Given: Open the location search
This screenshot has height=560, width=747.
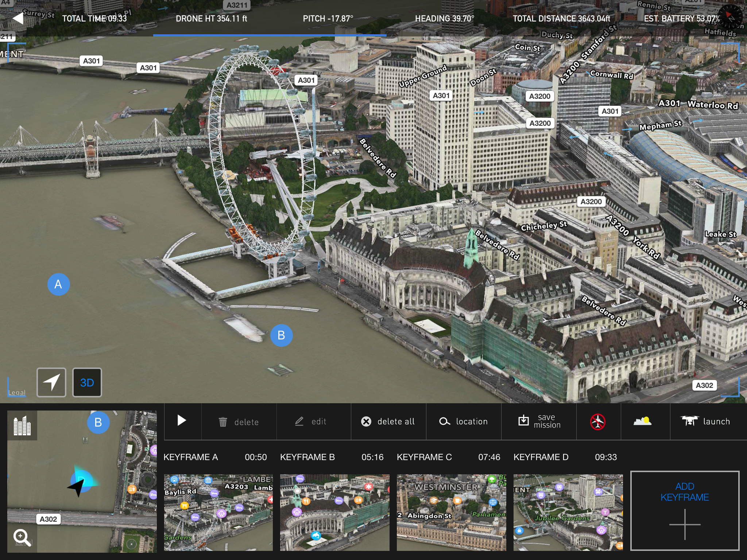Looking at the screenshot, I should tap(464, 421).
